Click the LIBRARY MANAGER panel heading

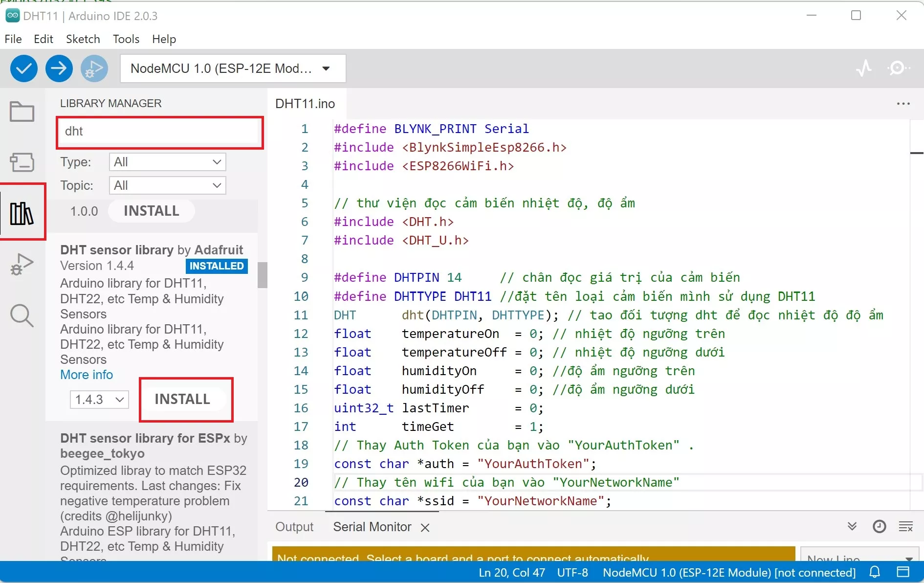click(x=111, y=103)
